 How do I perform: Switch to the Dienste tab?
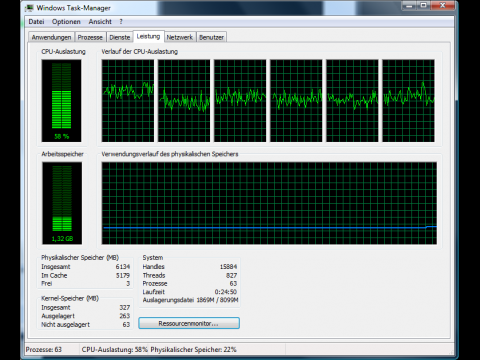click(x=120, y=37)
